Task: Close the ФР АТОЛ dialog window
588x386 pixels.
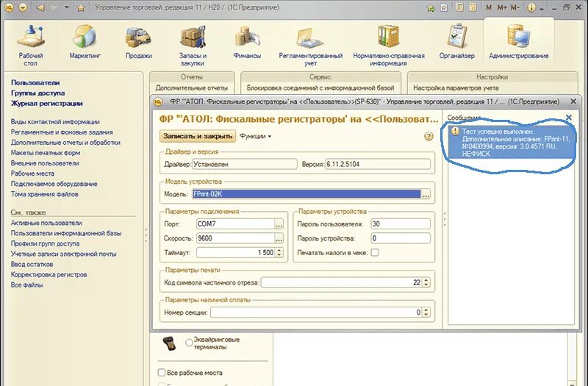Action: click(x=573, y=101)
